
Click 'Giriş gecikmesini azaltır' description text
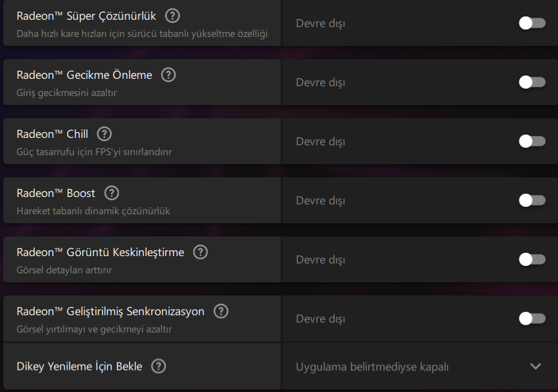pyautogui.click(x=66, y=93)
